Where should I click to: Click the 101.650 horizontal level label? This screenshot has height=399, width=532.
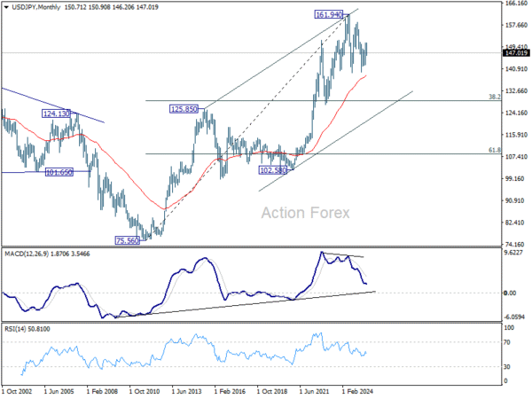pyautogui.click(x=59, y=172)
